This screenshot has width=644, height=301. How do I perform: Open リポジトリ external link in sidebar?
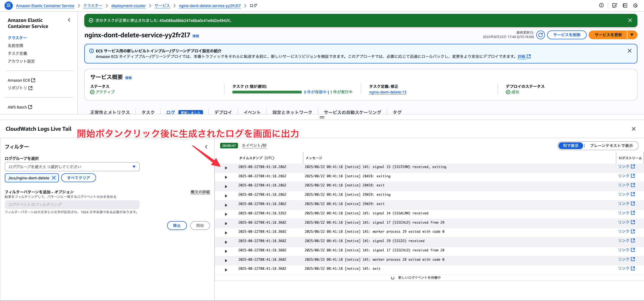click(x=20, y=88)
